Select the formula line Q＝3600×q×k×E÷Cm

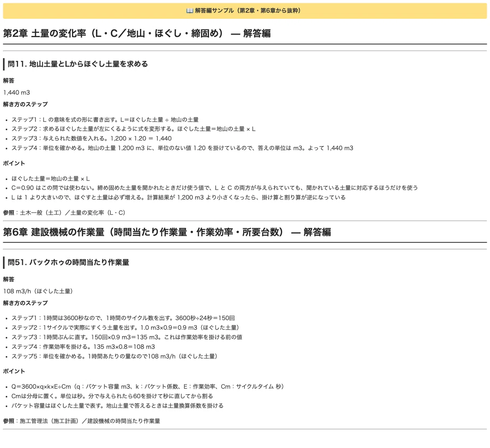point(148,386)
